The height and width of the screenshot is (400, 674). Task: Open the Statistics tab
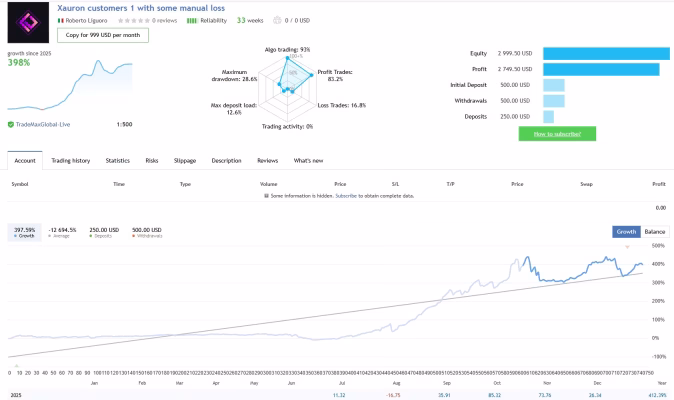[118, 161]
